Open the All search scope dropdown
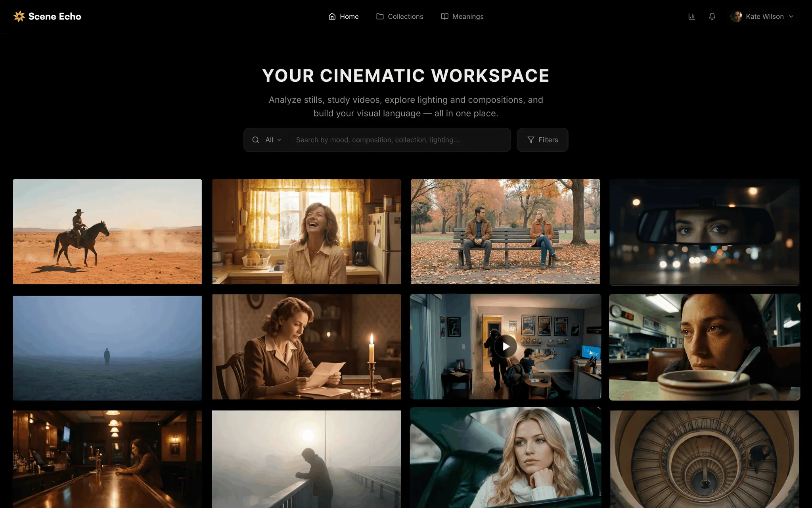Viewport: 812px width, 508px height. (273, 140)
